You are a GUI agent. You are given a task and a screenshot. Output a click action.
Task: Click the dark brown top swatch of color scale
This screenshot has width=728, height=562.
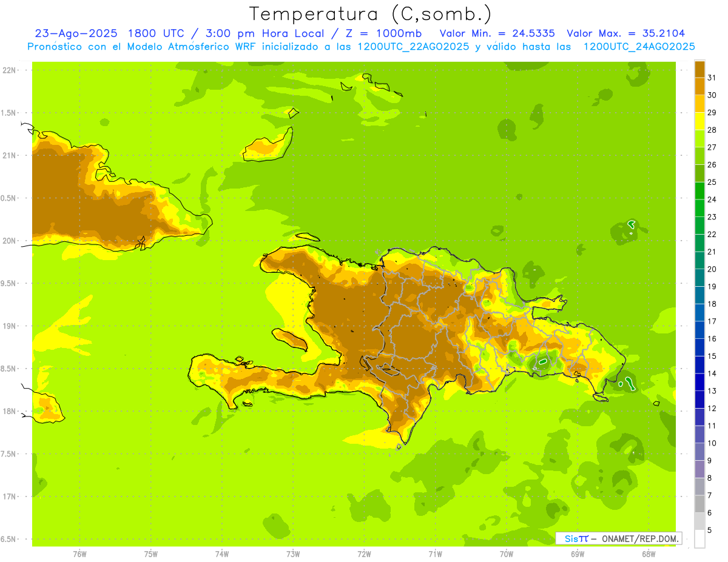click(x=699, y=69)
